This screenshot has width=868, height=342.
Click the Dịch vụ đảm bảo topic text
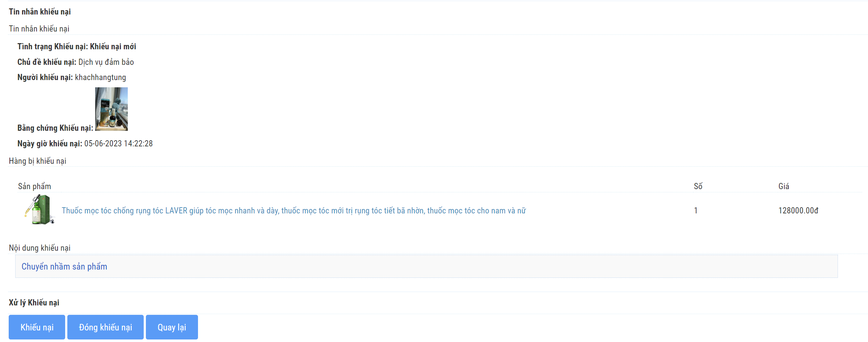click(106, 62)
